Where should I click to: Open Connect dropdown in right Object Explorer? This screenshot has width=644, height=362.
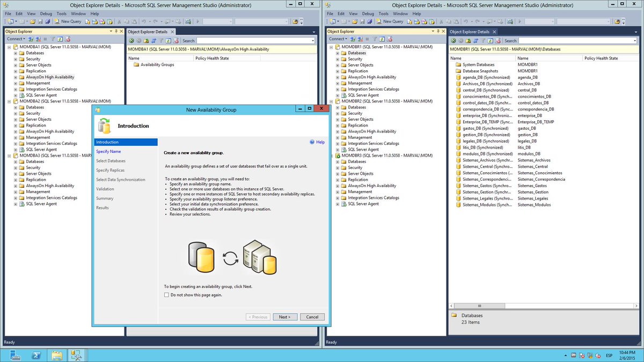click(338, 39)
